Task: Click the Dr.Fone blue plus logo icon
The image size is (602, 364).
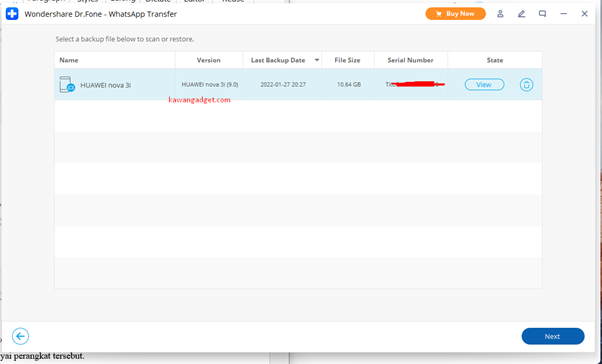Action: tap(12, 14)
